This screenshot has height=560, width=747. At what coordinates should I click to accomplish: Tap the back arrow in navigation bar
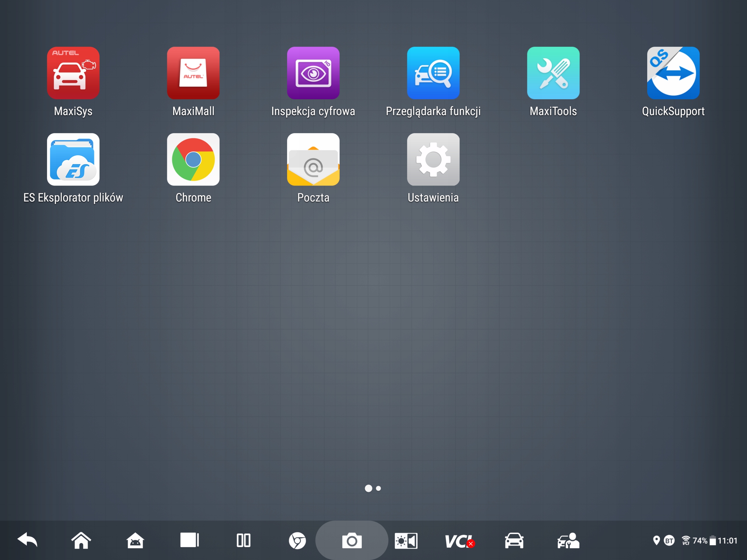point(27,540)
